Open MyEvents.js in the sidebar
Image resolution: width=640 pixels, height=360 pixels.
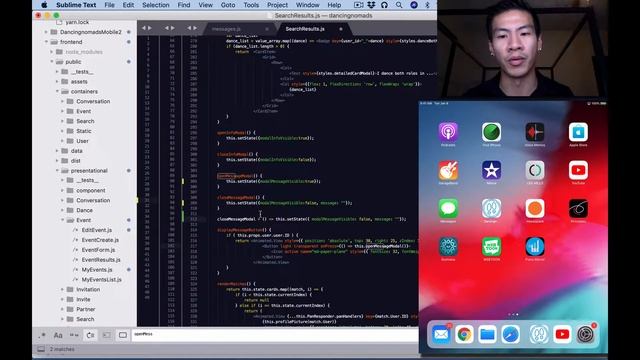point(97,269)
